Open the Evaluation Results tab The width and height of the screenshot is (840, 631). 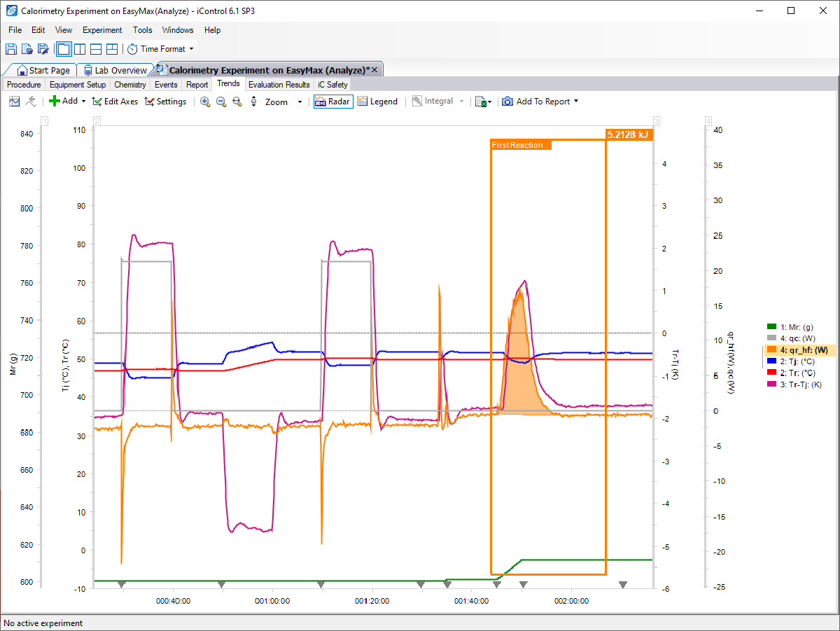click(x=279, y=85)
